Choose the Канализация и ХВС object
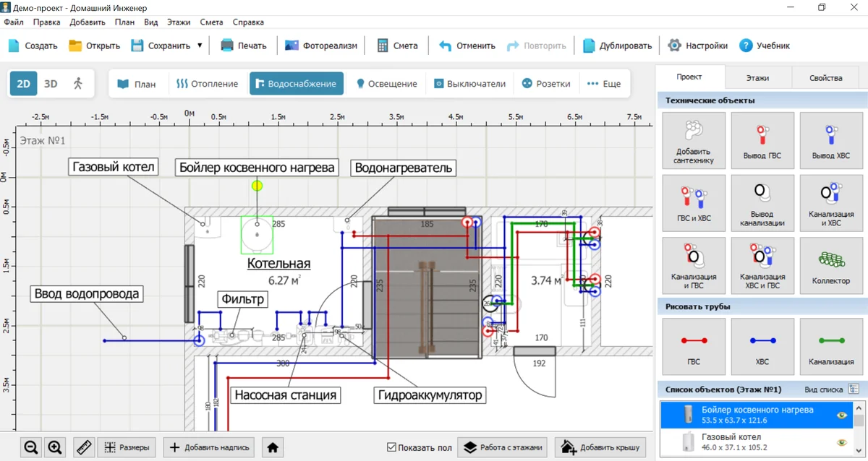The width and height of the screenshot is (868, 461). click(830, 202)
